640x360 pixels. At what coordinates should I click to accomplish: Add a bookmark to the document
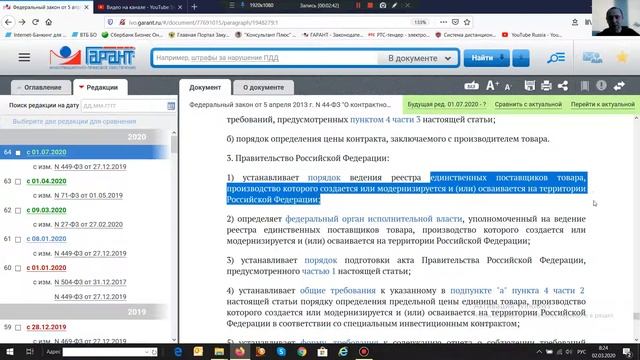click(584, 86)
